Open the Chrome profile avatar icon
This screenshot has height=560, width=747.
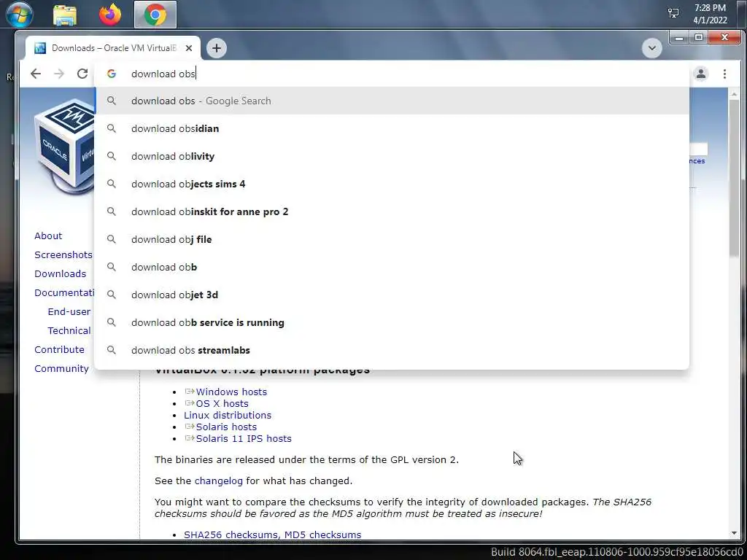[x=701, y=74]
